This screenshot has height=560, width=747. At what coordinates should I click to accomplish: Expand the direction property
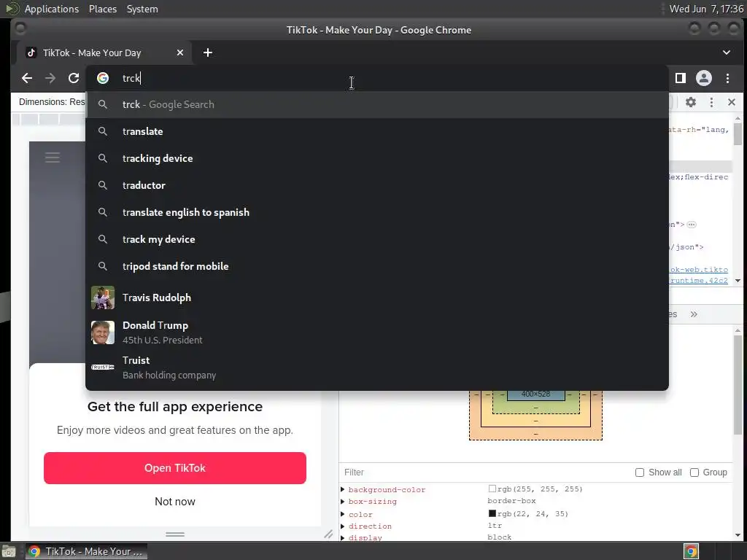pyautogui.click(x=343, y=526)
